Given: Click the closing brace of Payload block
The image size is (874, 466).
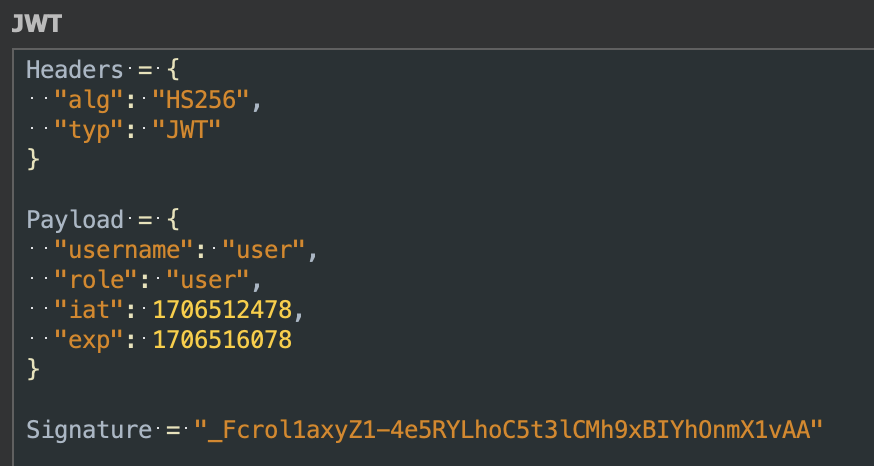Looking at the screenshot, I should tap(32, 370).
